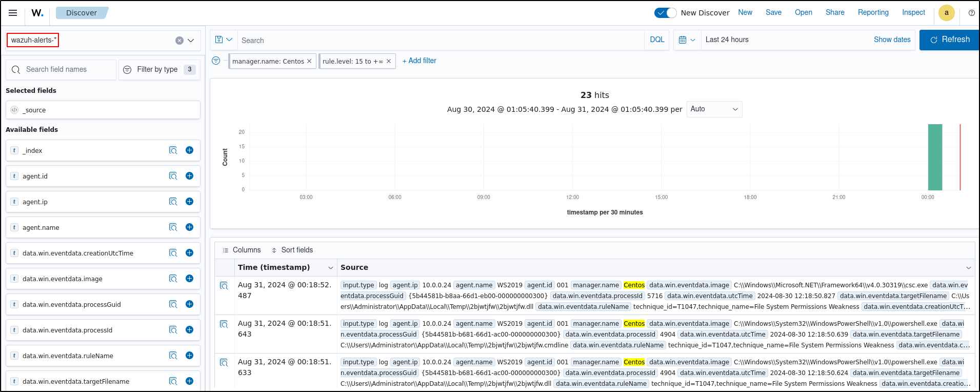Open the hamburger navigation menu
This screenshot has width=980, height=392.
pyautogui.click(x=13, y=13)
